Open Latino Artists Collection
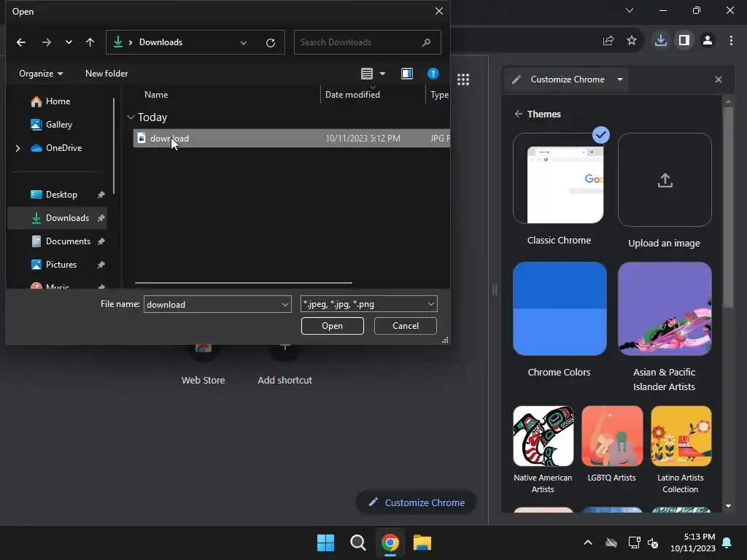 click(681, 436)
